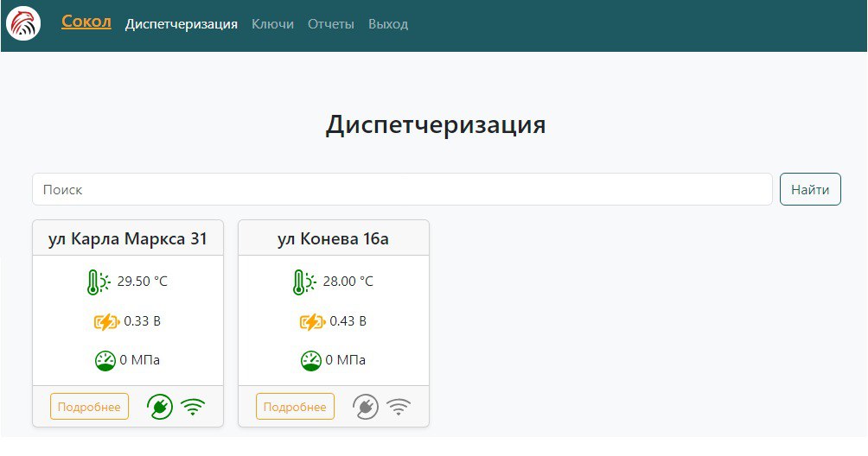Click gray power plug icon on Конева 16а card
Image resolution: width=868 pixels, height=456 pixels.
pos(366,407)
